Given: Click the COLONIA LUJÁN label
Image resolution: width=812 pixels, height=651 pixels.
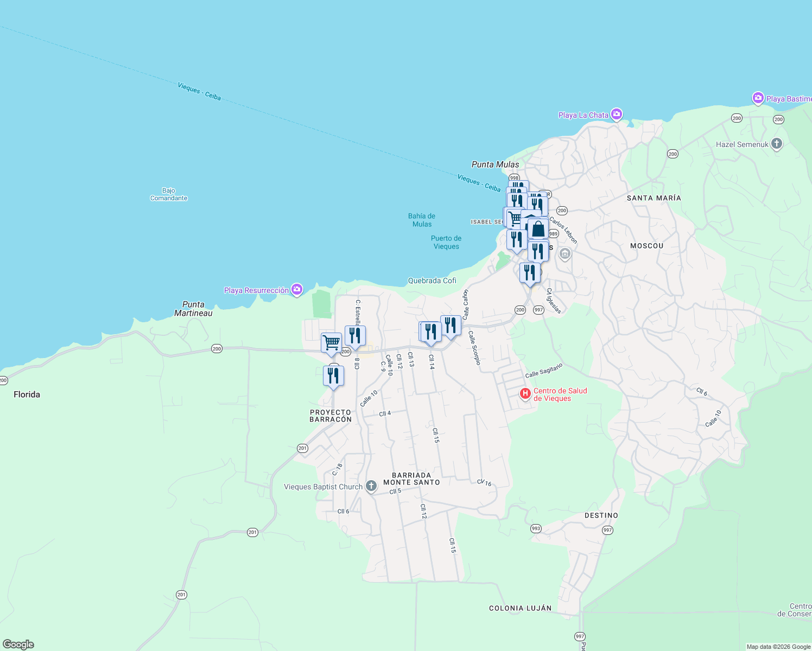Looking at the screenshot, I should click(520, 608).
